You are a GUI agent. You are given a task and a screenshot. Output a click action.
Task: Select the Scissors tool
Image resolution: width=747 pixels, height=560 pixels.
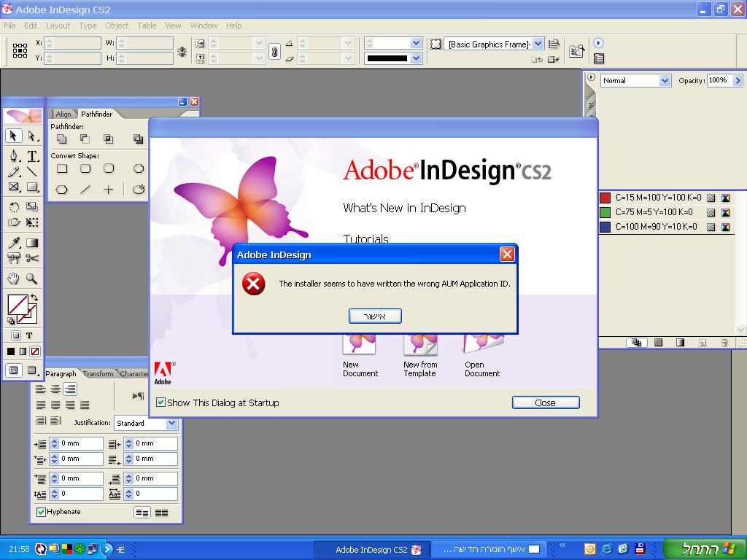click(32, 258)
